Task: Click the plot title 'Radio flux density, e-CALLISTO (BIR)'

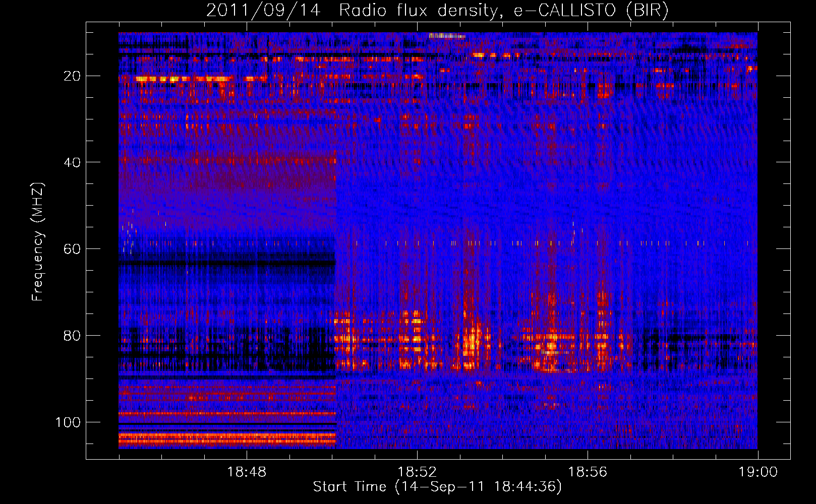Action: 503,11
